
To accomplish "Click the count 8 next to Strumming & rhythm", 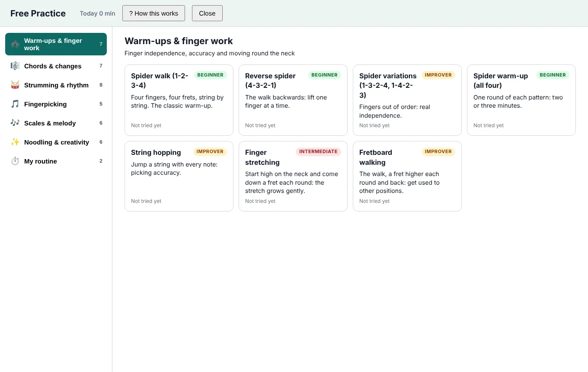I will coord(101,85).
